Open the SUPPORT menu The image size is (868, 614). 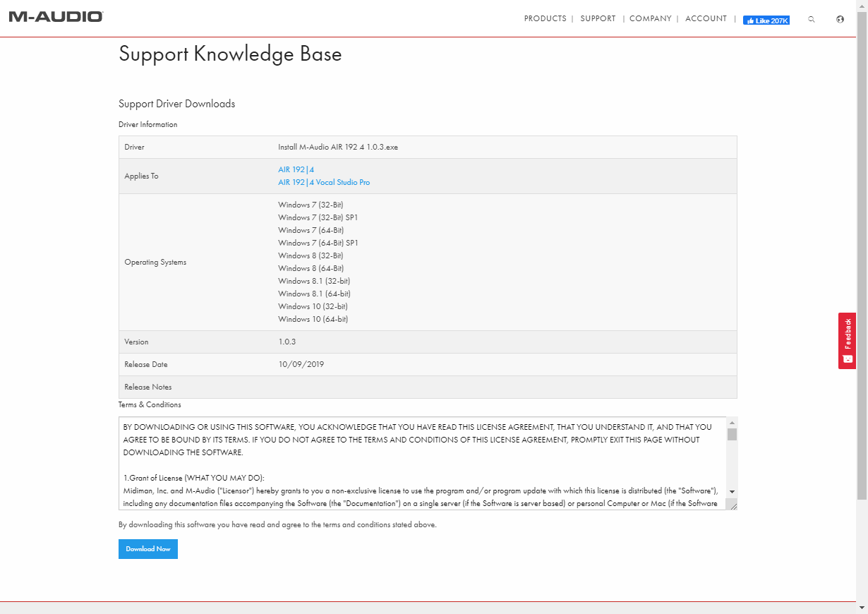pos(598,19)
